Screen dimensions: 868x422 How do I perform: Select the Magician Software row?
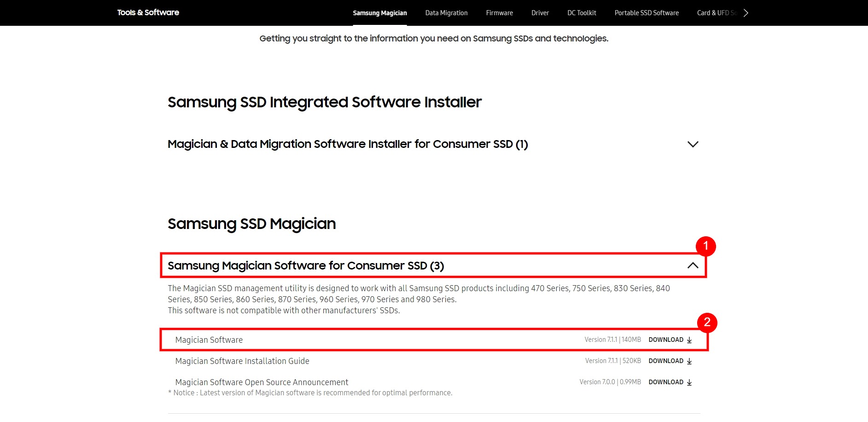click(x=209, y=340)
